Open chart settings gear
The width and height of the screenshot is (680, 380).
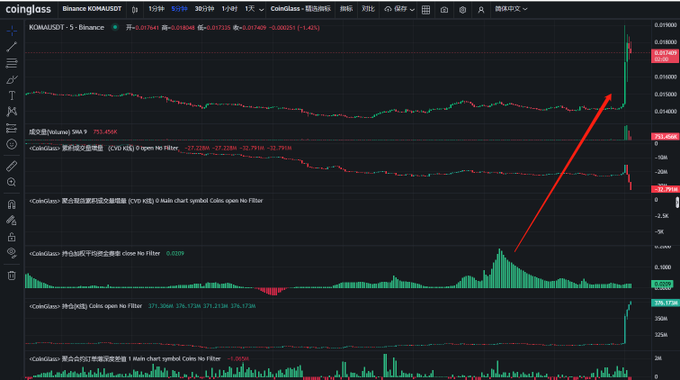pos(463,10)
